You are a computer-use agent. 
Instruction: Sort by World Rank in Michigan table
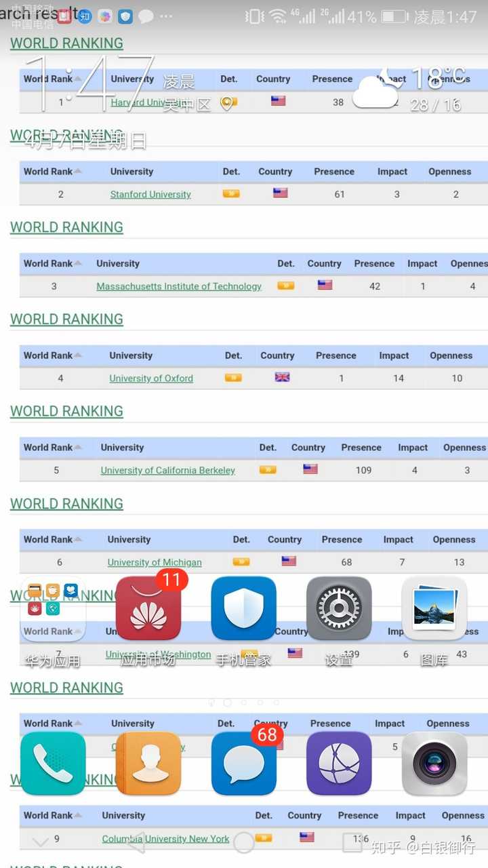pyautogui.click(x=52, y=540)
